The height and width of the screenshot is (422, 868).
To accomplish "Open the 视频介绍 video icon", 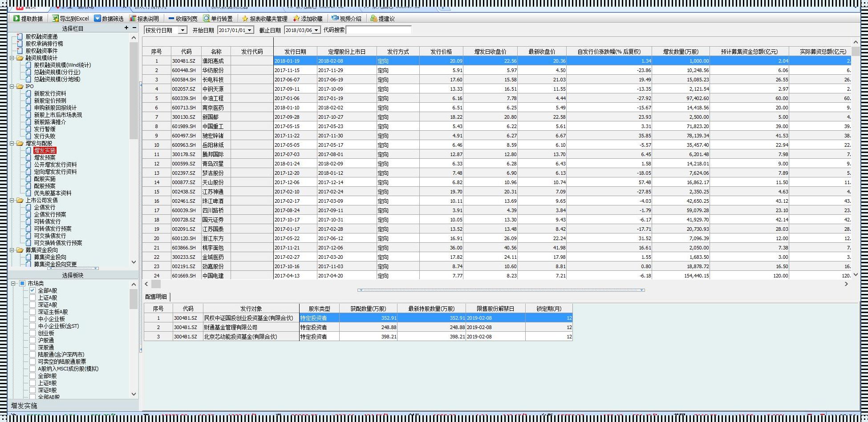I will [335, 18].
